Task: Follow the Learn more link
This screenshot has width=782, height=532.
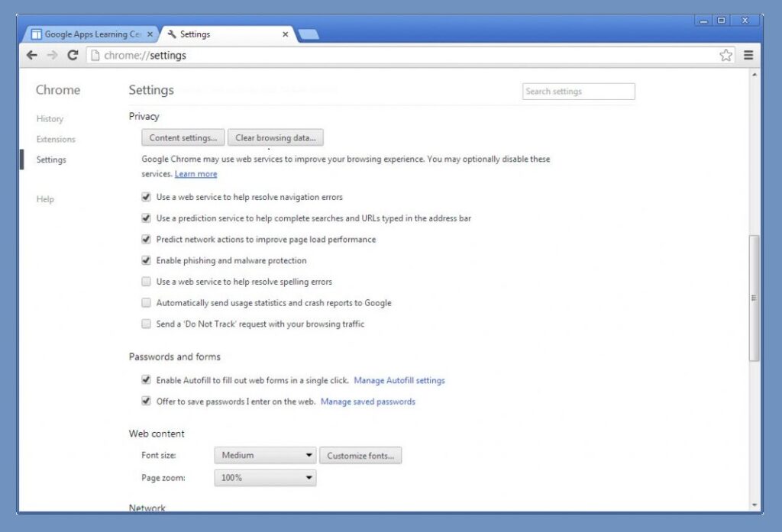Action: point(196,174)
